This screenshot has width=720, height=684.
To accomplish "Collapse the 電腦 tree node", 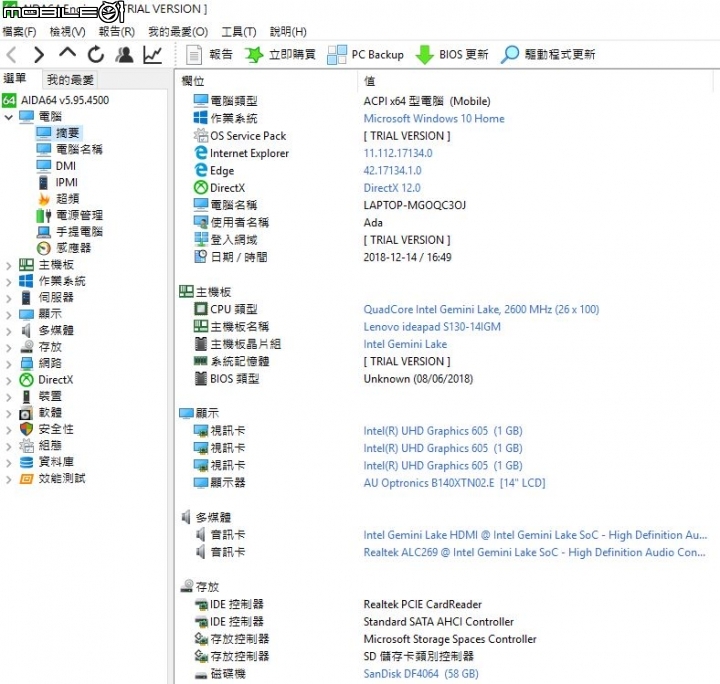I will pyautogui.click(x=8, y=117).
